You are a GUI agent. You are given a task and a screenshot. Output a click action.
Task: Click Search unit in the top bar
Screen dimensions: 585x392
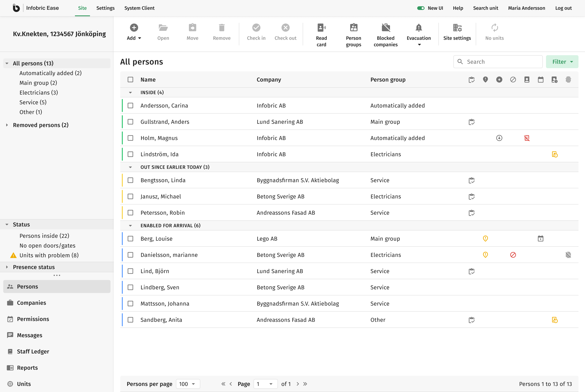click(485, 8)
